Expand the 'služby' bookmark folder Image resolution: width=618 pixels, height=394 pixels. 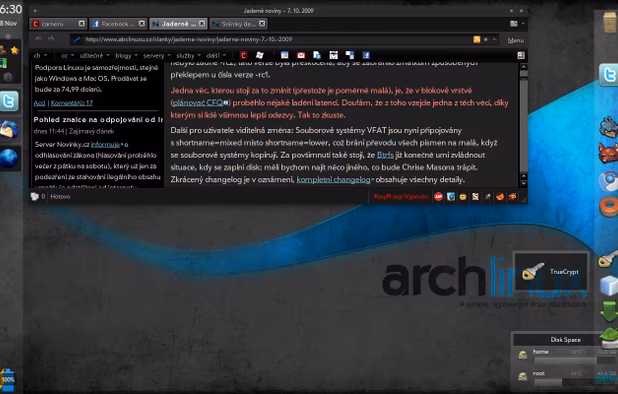188,56
